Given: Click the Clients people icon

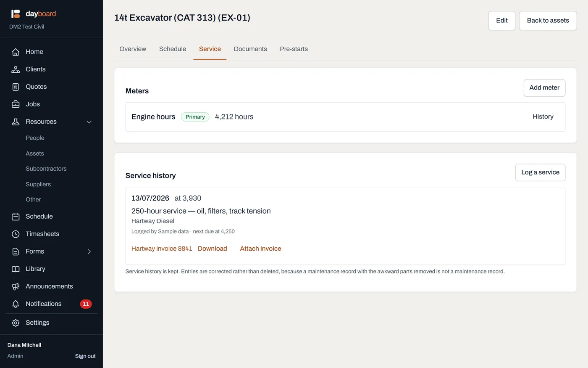Looking at the screenshot, I should pyautogui.click(x=16, y=69).
